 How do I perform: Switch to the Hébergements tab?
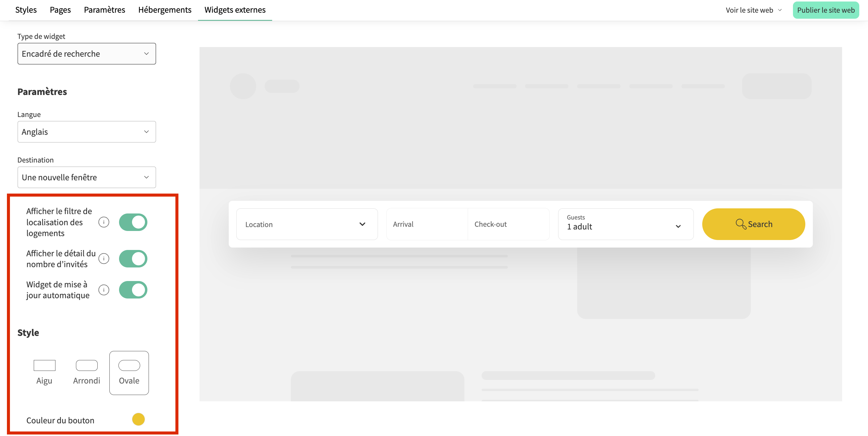165,10
